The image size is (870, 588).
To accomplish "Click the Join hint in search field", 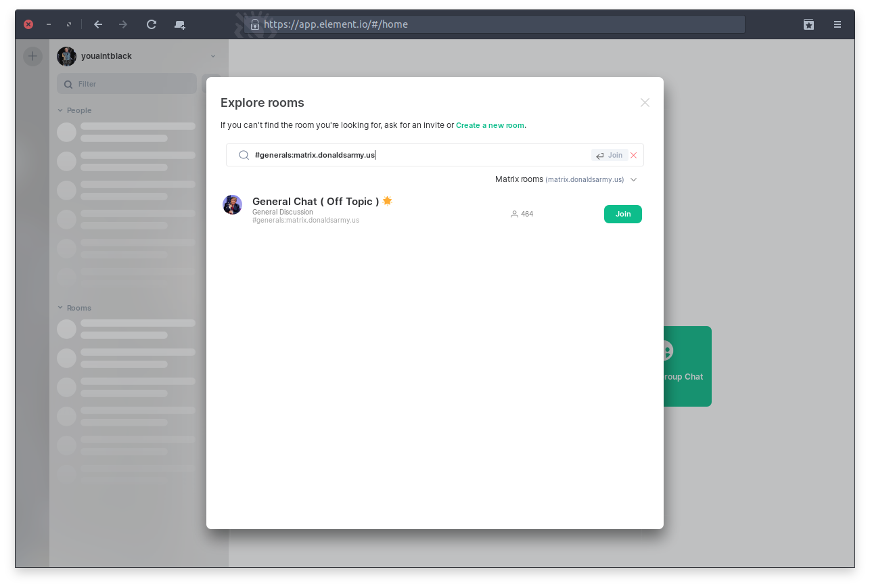I will pyautogui.click(x=610, y=155).
